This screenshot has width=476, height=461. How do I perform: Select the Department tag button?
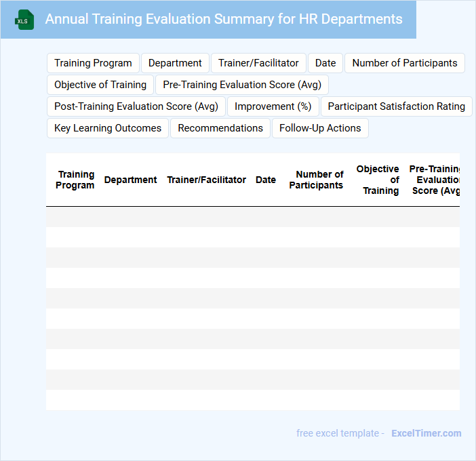click(175, 63)
